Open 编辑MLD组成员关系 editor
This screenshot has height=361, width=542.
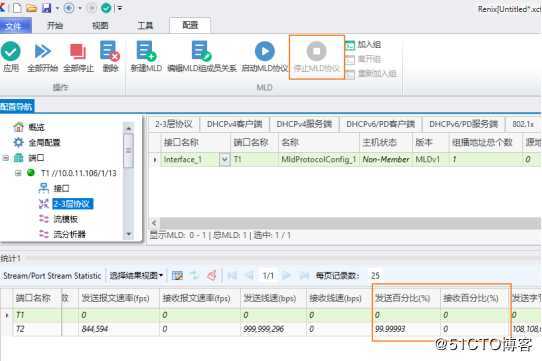pos(202,51)
